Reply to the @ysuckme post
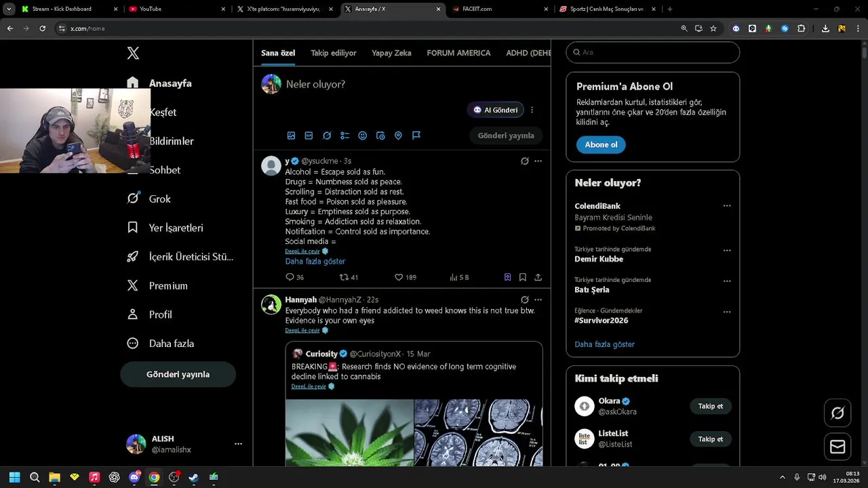 (x=294, y=277)
